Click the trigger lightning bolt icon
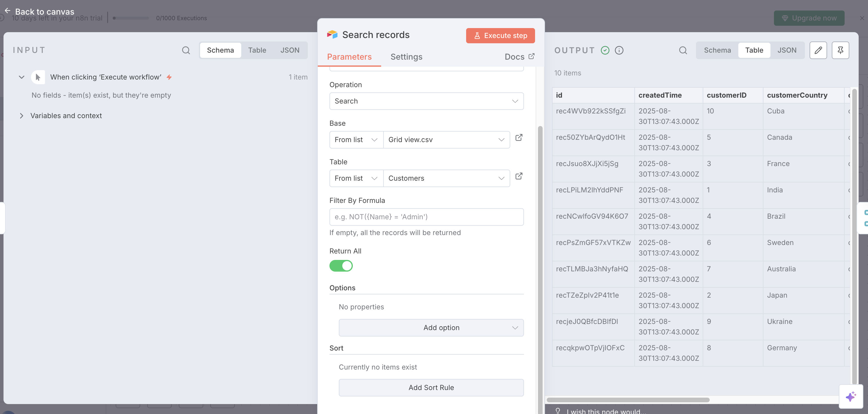 point(169,77)
